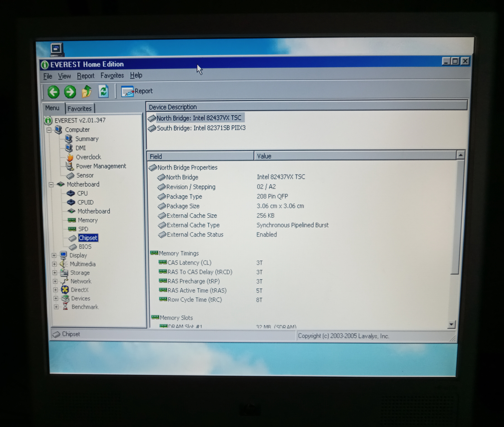Screen dimensions: 504x427
Task: Expand the Display tree node
Action: tap(54, 255)
